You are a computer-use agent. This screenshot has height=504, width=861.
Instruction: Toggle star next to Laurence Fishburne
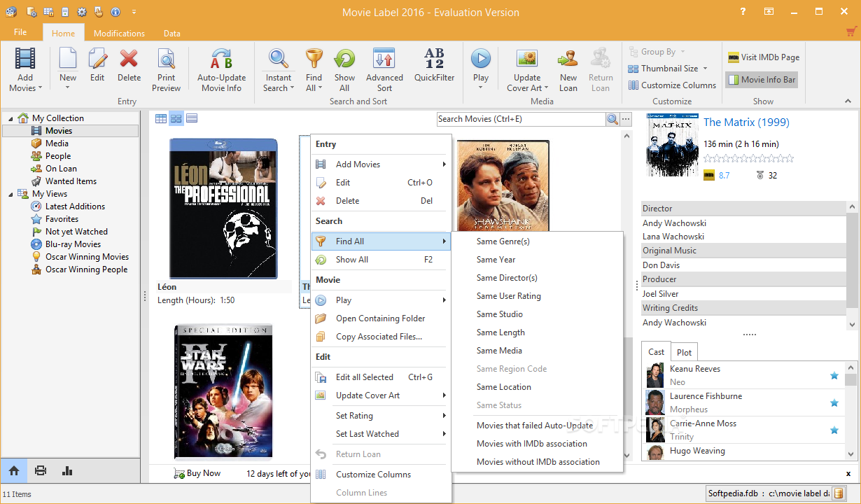(834, 403)
